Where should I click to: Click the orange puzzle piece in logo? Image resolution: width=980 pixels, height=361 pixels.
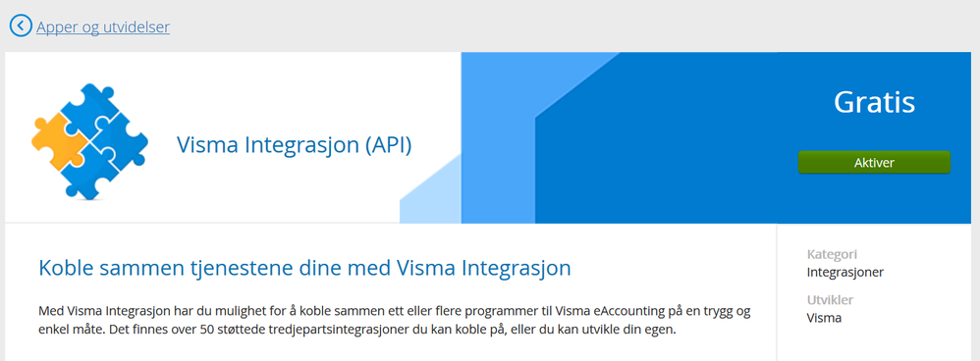(x=60, y=141)
